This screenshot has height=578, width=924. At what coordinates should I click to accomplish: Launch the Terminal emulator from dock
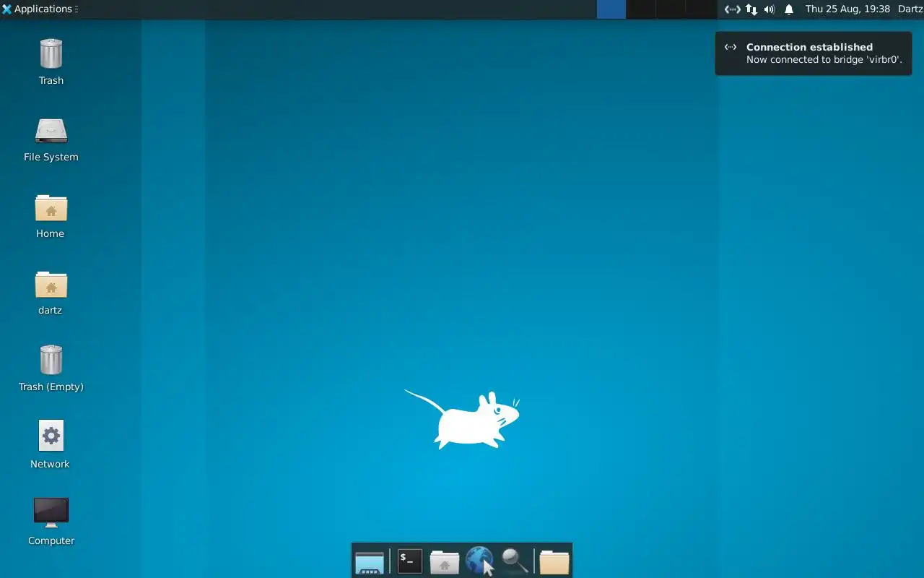pyautogui.click(x=409, y=561)
